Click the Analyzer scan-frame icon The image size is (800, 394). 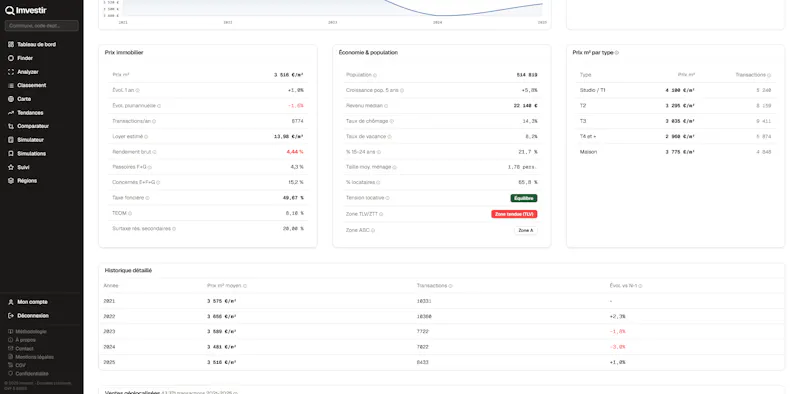click(11, 72)
